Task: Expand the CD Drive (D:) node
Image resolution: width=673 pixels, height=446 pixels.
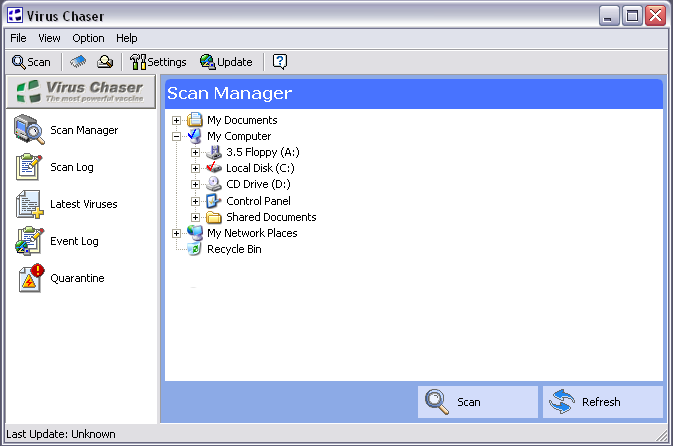Action: [x=195, y=185]
